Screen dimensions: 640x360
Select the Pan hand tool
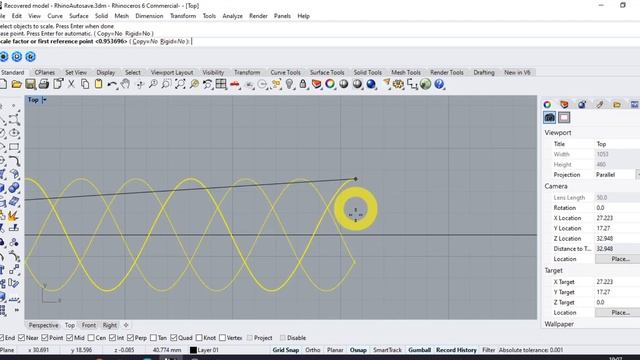[125, 84]
